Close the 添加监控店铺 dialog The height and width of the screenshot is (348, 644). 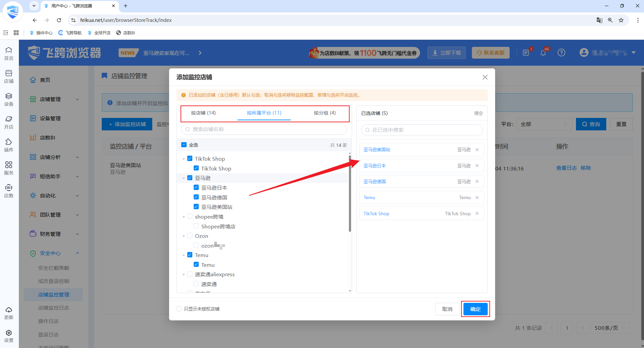(x=485, y=77)
